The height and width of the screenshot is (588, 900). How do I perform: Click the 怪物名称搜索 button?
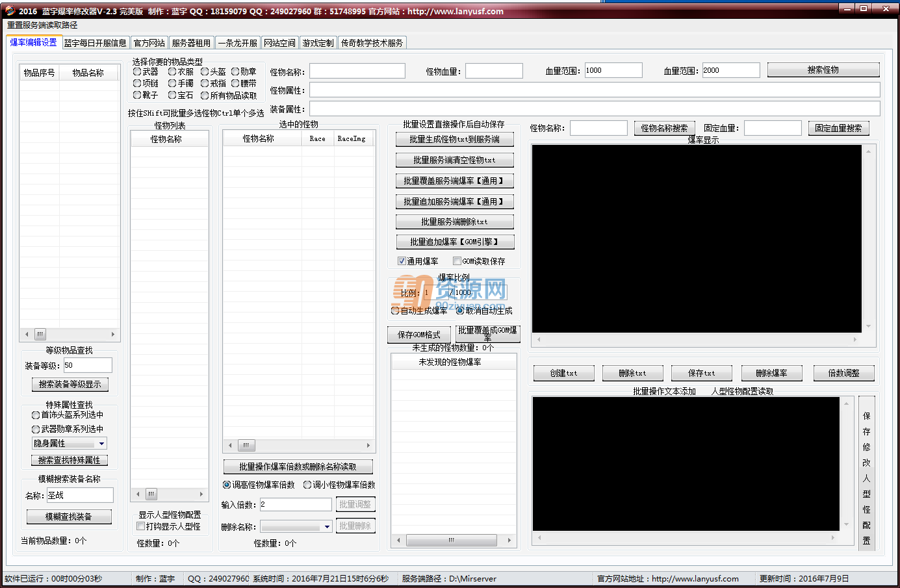664,128
